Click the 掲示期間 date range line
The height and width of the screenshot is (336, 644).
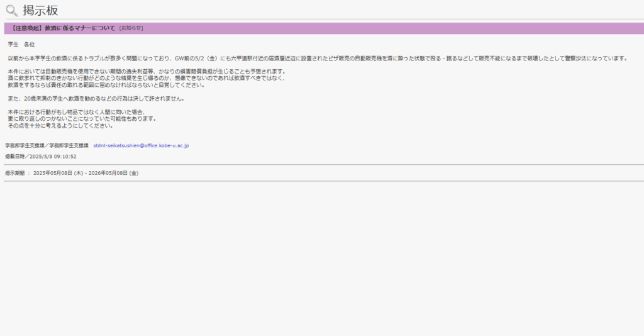point(72,173)
